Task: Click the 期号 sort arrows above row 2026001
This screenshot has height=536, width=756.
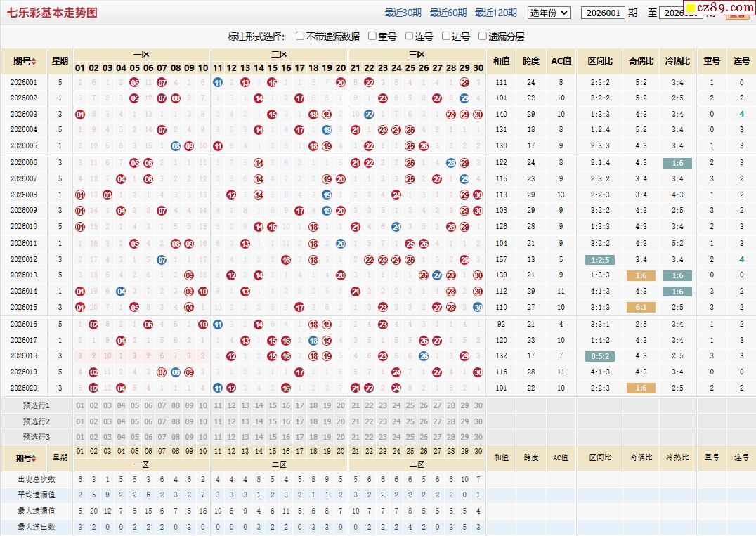Action: pyautogui.click(x=34, y=61)
